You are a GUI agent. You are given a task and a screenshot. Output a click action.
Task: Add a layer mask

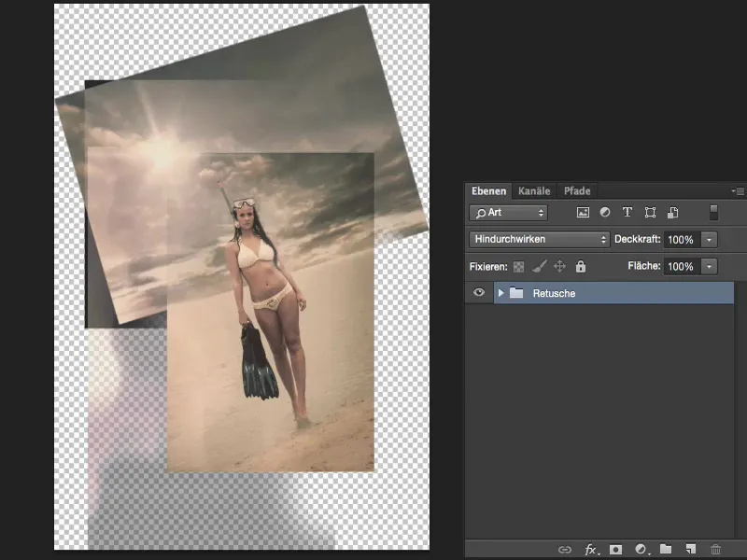[616, 550]
